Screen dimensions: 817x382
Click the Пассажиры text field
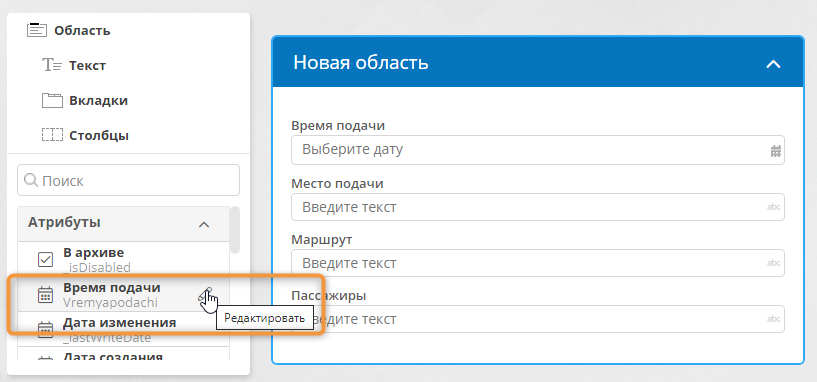tap(538, 318)
